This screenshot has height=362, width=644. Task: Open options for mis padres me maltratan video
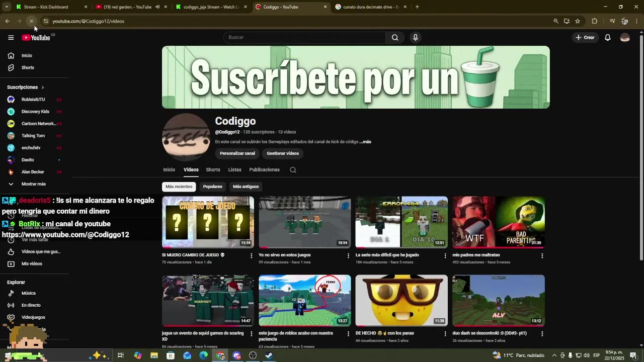click(542, 256)
